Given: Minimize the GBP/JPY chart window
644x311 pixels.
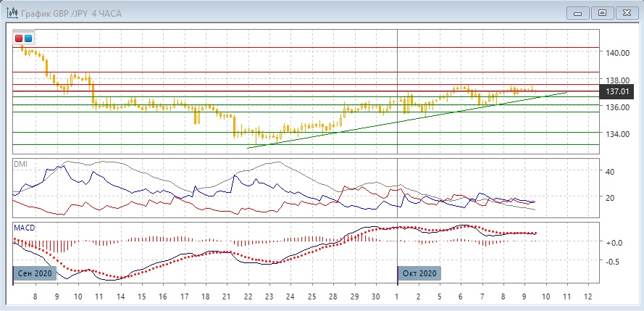Looking at the screenshot, I should pyautogui.click(x=577, y=12).
